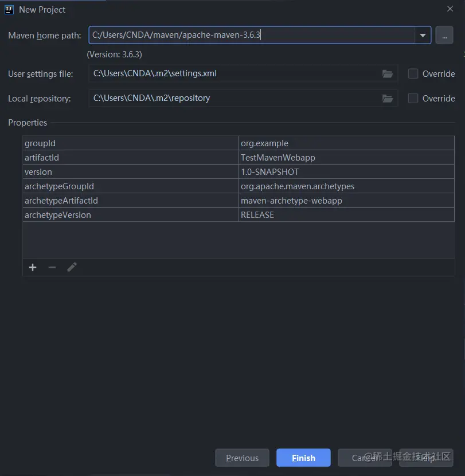Screen dimensions: 465x476
Task: Open the Maven home path dropdown arrow
Action: click(x=423, y=35)
